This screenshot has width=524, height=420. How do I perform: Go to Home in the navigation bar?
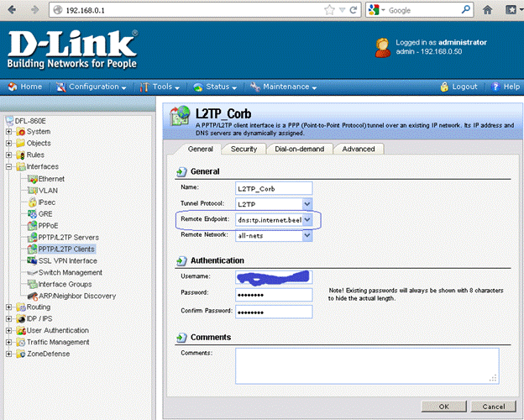click(x=25, y=87)
